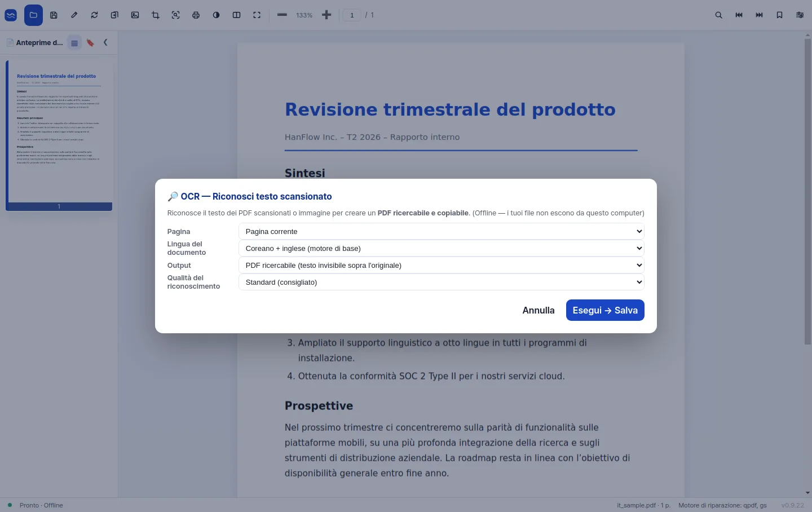This screenshot has width=812, height=512.
Task: Click the OCR scan-search toolbar icon
Action: 176,15
